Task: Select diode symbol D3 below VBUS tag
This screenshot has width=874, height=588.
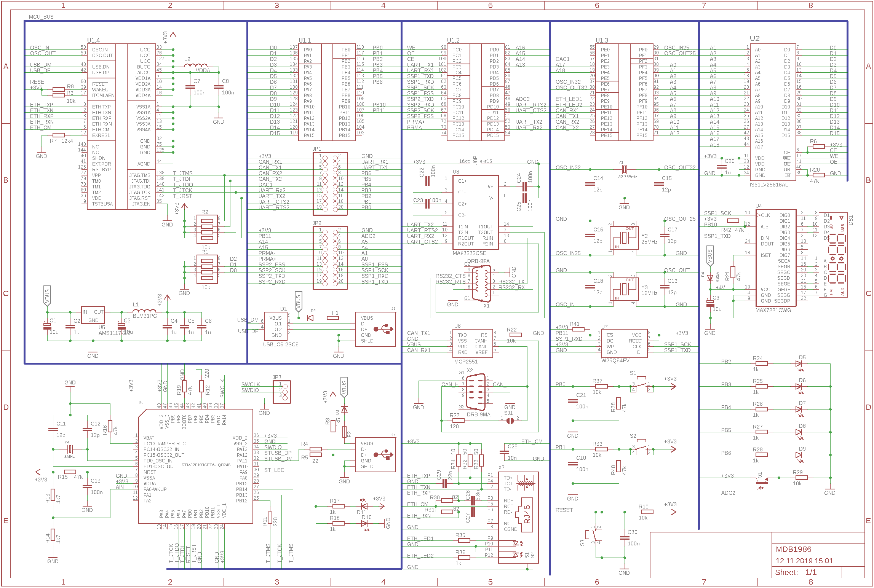Action: coord(344,410)
